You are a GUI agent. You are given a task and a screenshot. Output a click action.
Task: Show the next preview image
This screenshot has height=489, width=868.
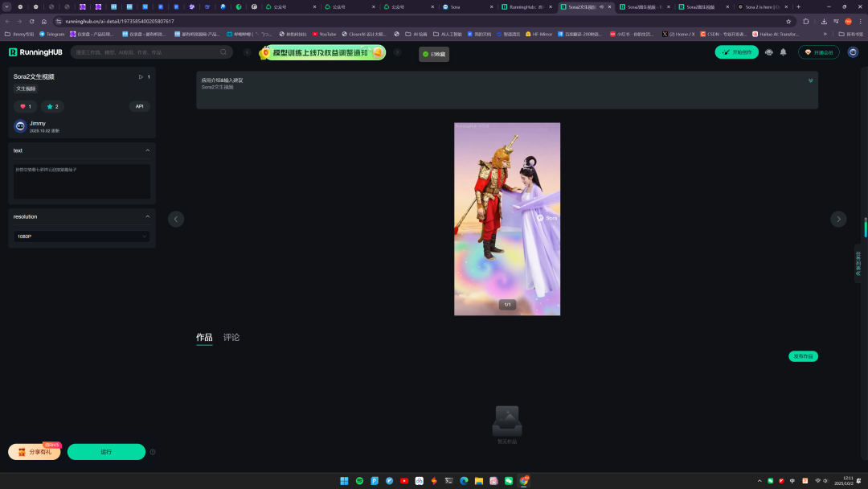838,220
